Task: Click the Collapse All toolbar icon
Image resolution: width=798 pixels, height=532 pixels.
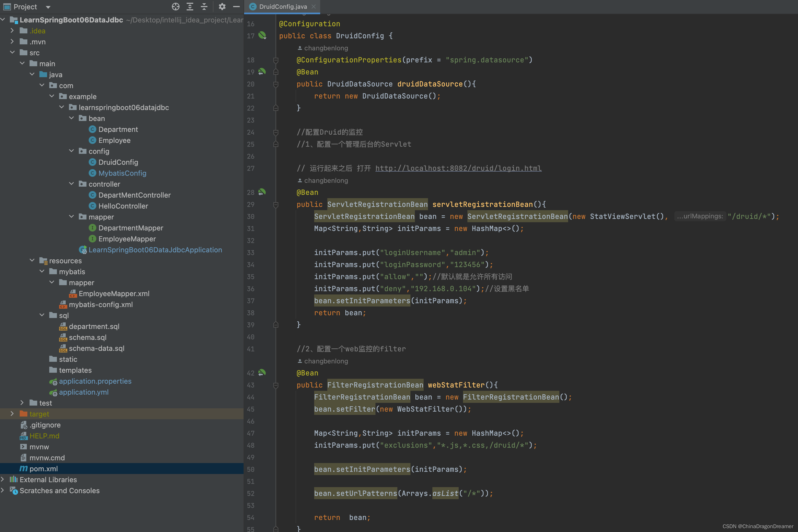Action: [x=204, y=7]
